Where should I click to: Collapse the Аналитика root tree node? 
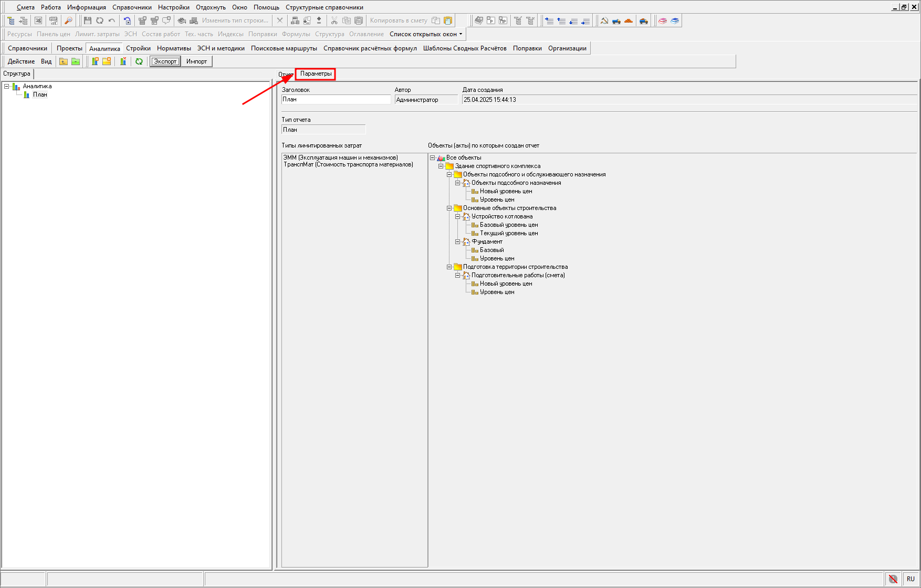(7, 87)
